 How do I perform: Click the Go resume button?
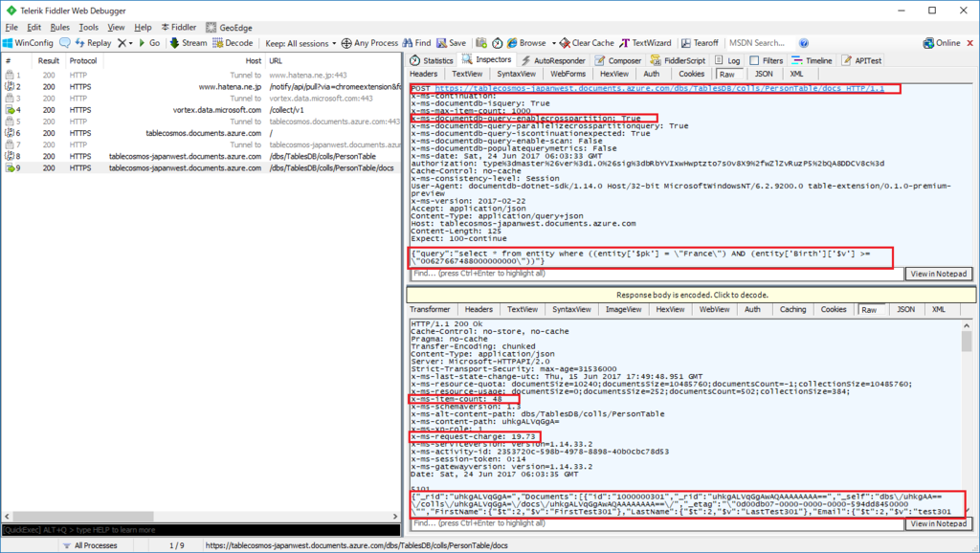149,43
